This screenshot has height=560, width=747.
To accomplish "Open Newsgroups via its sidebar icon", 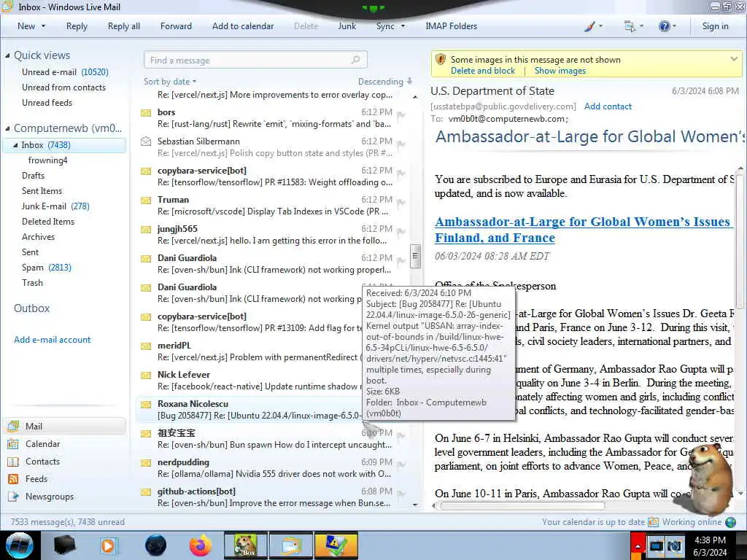I will point(13,497).
